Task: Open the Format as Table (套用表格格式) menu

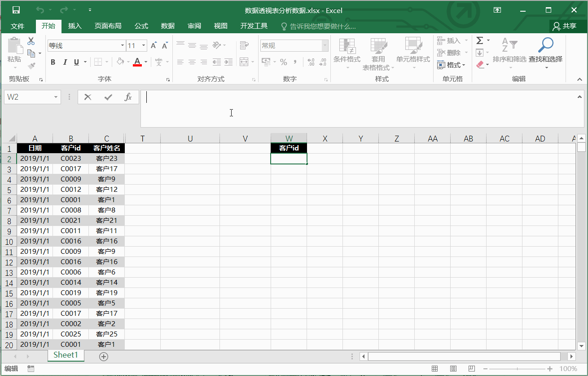Action: click(x=378, y=54)
